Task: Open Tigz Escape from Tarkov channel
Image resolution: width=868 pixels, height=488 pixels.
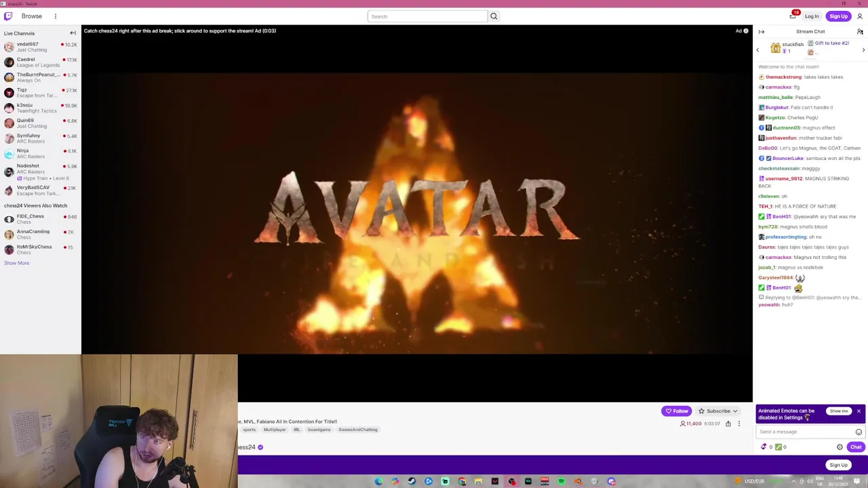Action: [41, 92]
